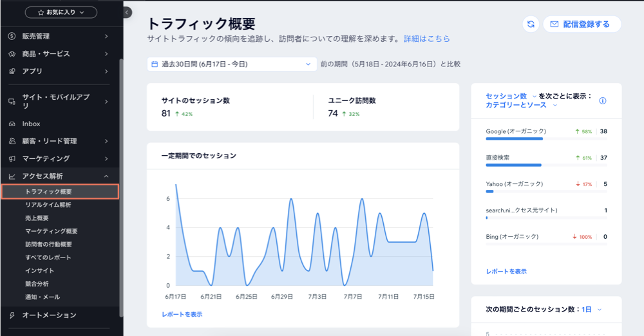This screenshot has height=336, width=644.
Task: Open the お気に入り favorites dropdown
Action: click(61, 12)
